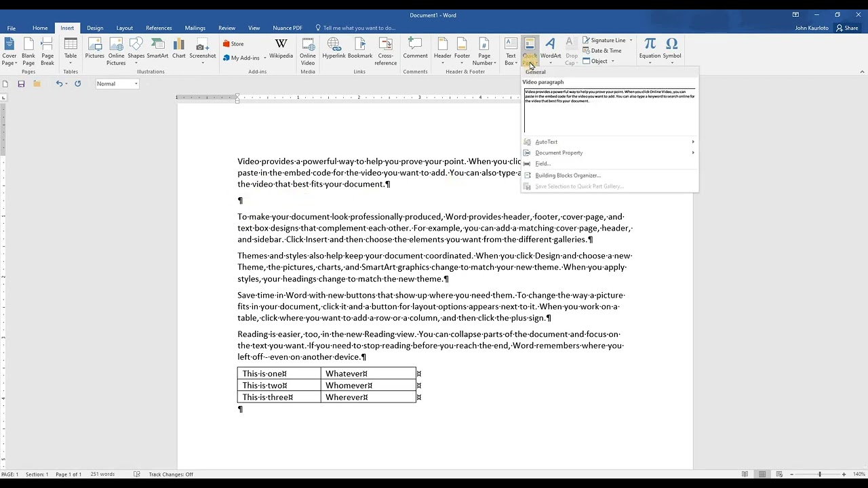Viewport: 868px width, 488px height.
Task: Switch to Read Mode view
Action: 745,474
